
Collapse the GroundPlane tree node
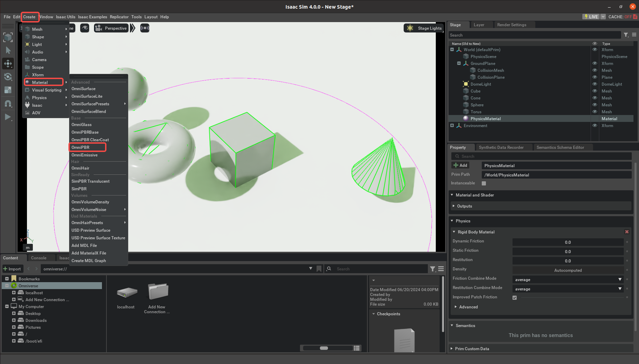click(459, 63)
